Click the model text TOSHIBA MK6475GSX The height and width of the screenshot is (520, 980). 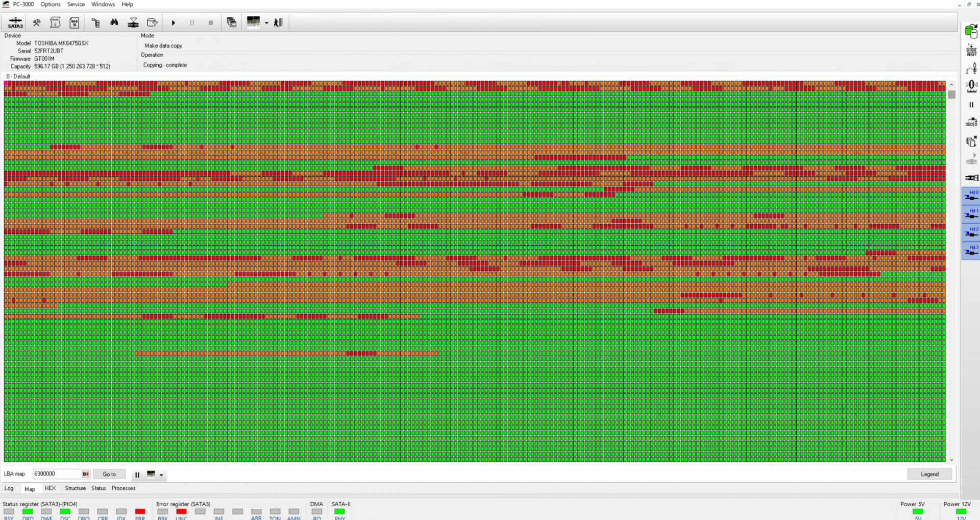click(x=61, y=43)
